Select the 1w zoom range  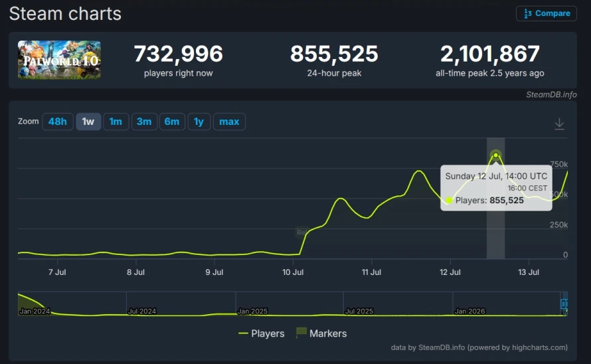coord(88,122)
